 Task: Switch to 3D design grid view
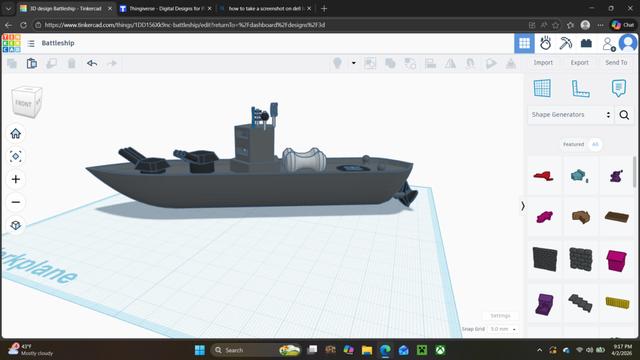[x=524, y=43]
